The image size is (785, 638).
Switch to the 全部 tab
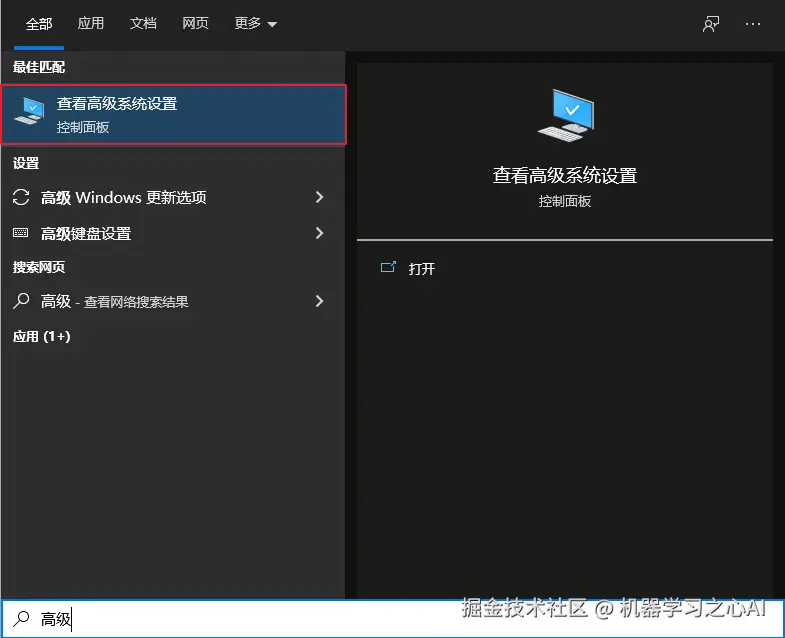point(39,24)
